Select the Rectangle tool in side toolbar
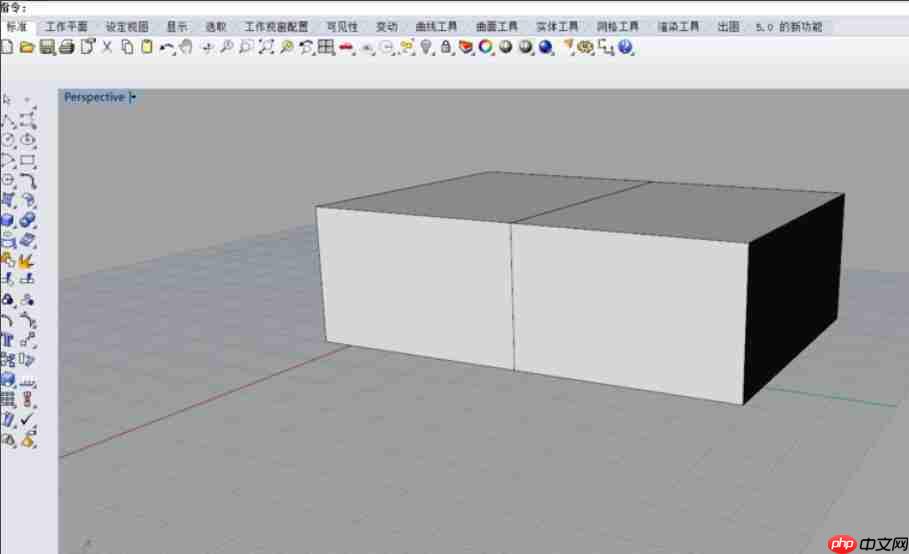Image resolution: width=909 pixels, height=554 pixels. pyautogui.click(x=27, y=161)
